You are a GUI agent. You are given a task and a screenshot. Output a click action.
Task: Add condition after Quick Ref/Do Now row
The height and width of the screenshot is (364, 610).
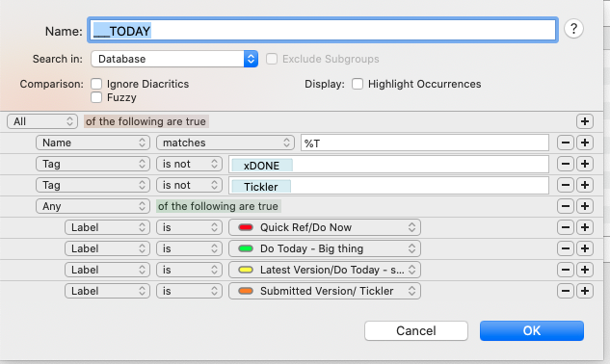coord(585,227)
